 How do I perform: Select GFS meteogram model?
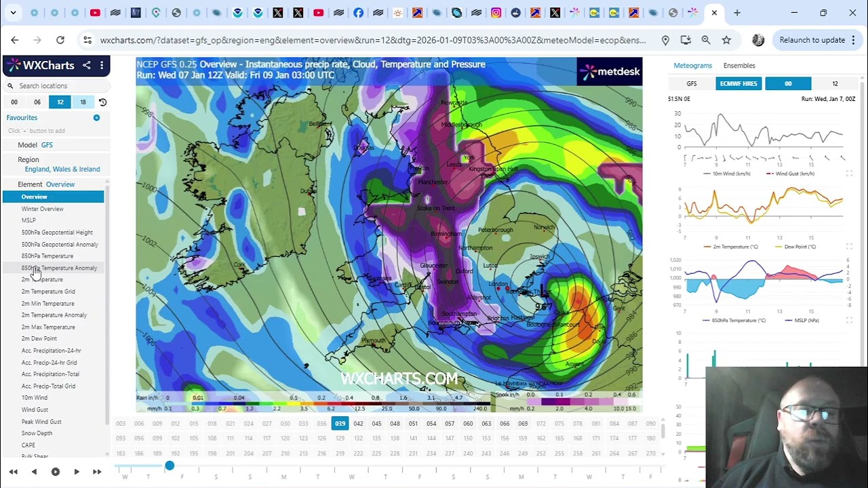(692, 84)
